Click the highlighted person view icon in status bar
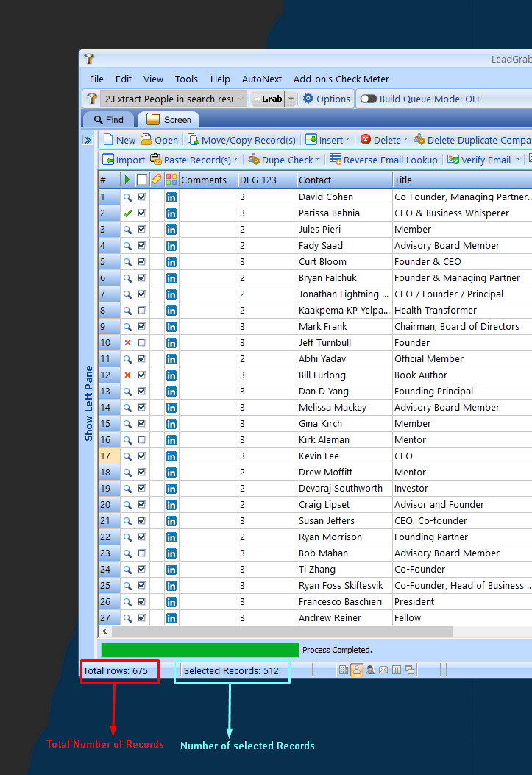 [357, 670]
